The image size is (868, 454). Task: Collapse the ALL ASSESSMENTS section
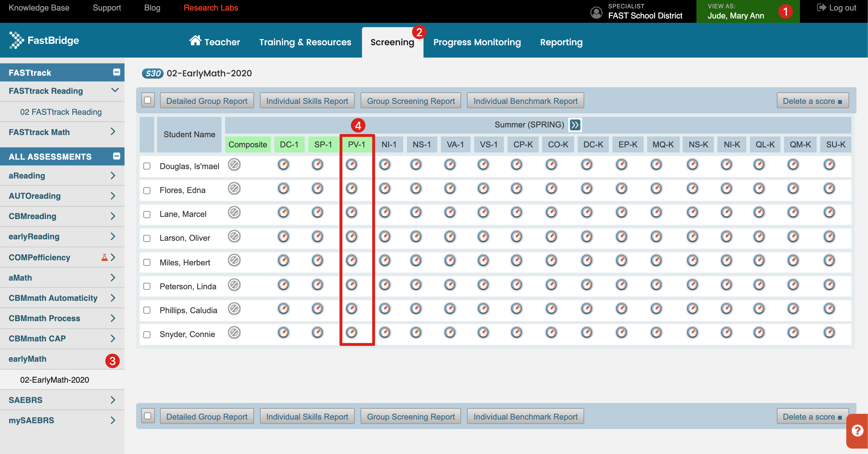117,156
